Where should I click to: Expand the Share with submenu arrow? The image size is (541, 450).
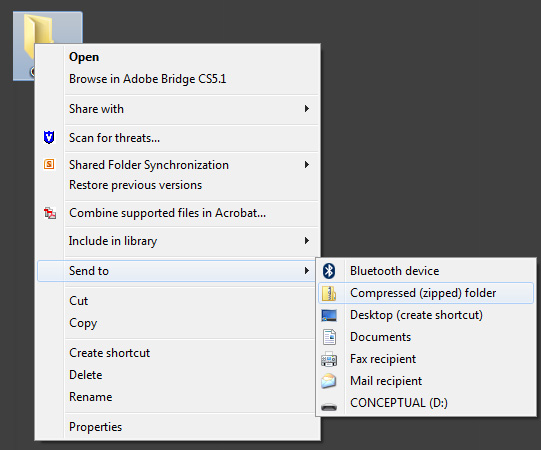pyautogui.click(x=306, y=109)
